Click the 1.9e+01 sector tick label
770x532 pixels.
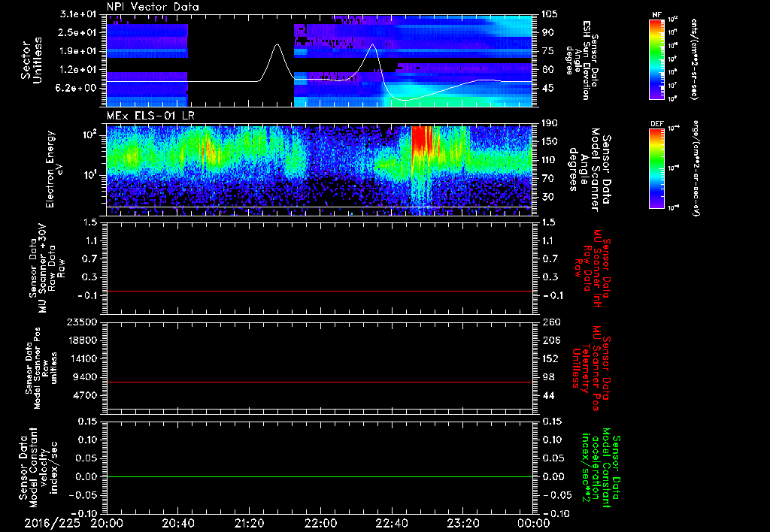click(x=78, y=51)
